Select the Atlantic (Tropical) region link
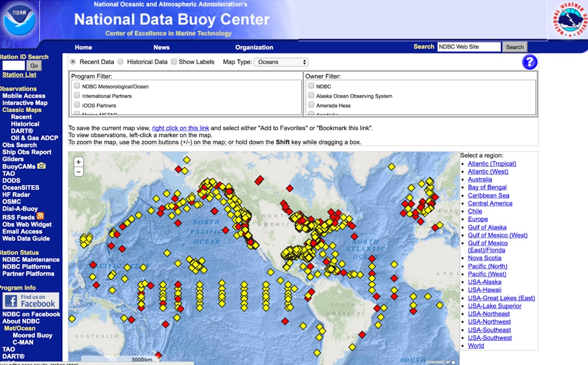The height and width of the screenshot is (365, 588). tap(492, 164)
